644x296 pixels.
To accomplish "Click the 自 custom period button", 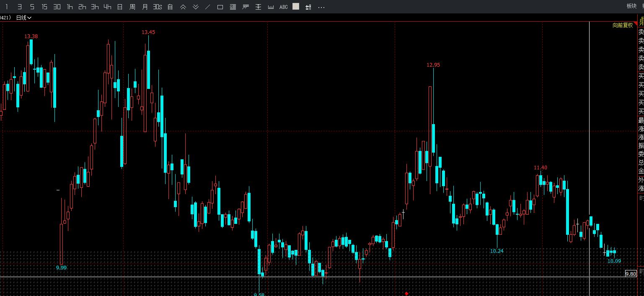I will point(170,7).
